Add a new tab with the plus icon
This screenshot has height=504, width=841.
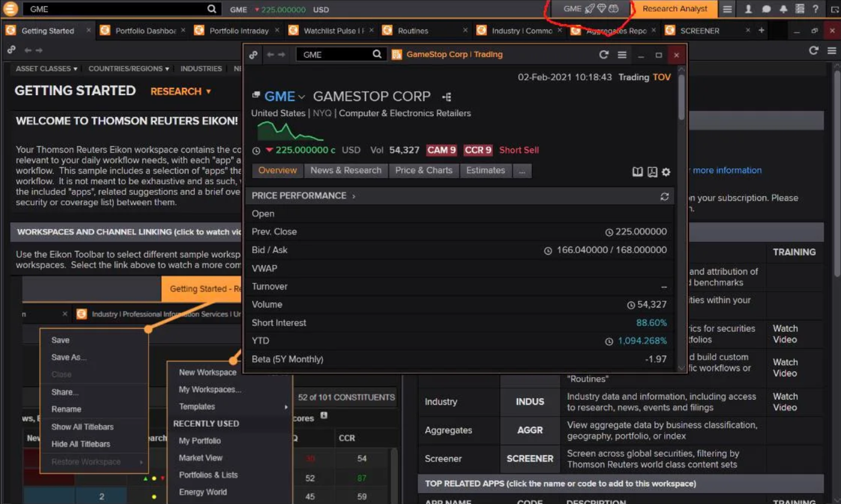click(761, 30)
